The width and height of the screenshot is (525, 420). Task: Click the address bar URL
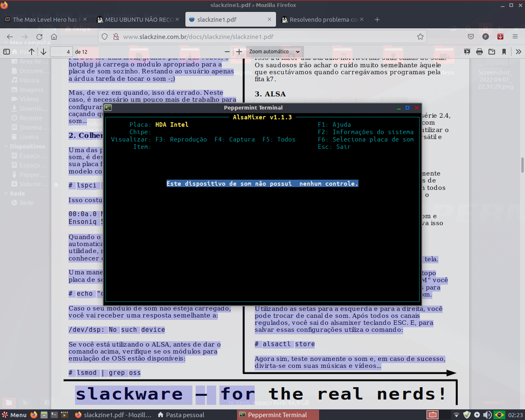coord(198,37)
